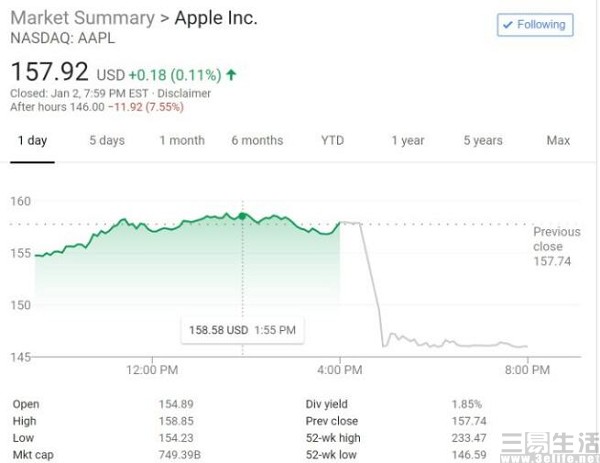Click the 52-wk high value 233.47
Image resolution: width=600 pixels, height=463 pixels.
(470, 438)
